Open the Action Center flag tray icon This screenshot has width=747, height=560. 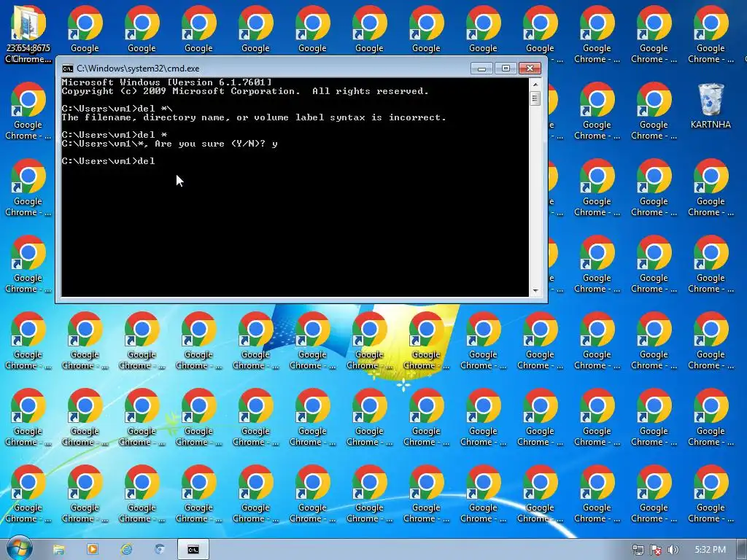point(656,550)
